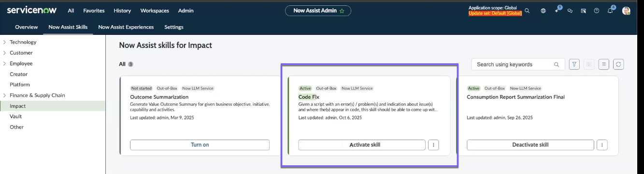Click the Outcome Summarization card title
This screenshot has width=644, height=174.
(159, 97)
